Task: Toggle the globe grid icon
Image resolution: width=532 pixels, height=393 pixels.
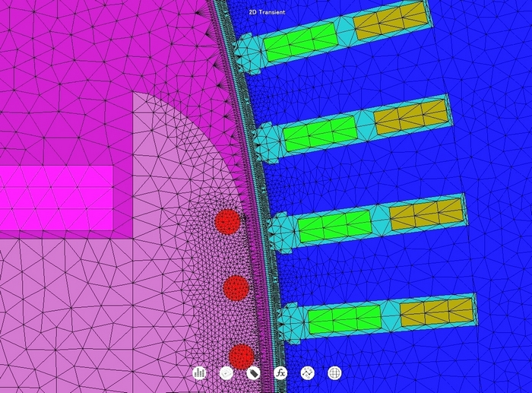Action: tap(334, 372)
